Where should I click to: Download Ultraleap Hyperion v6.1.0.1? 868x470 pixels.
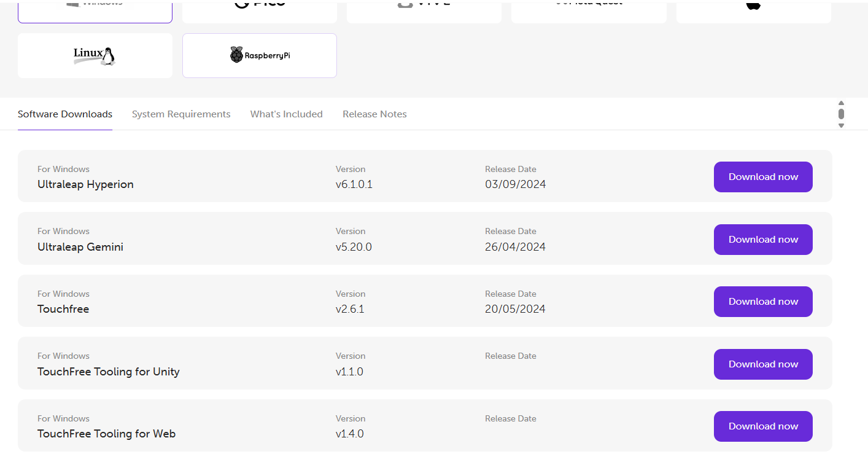coord(762,177)
